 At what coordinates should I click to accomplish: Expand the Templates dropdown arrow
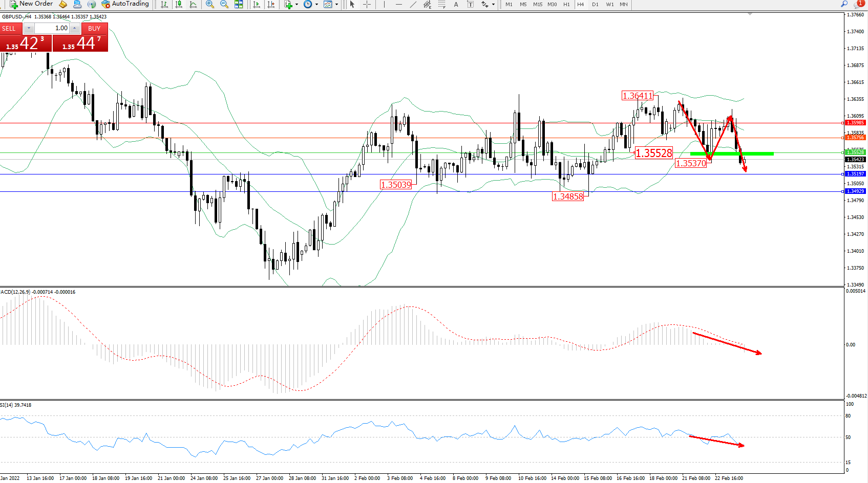pos(336,4)
